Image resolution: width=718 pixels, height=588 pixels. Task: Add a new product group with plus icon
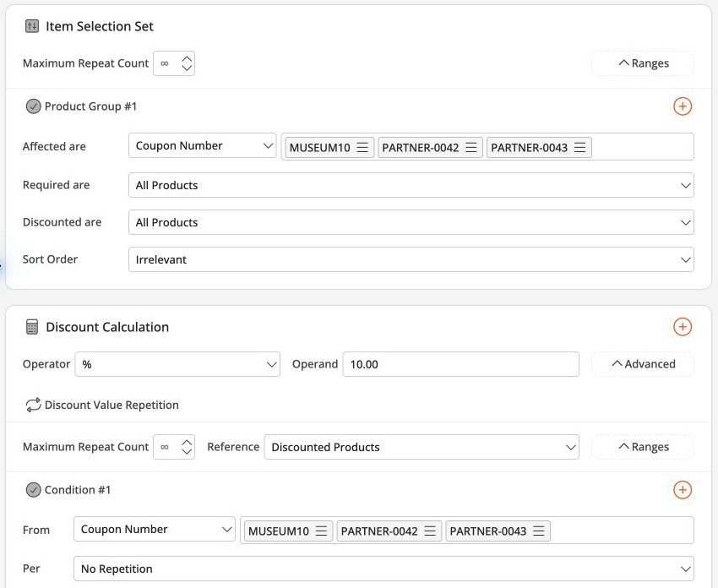[x=683, y=106]
